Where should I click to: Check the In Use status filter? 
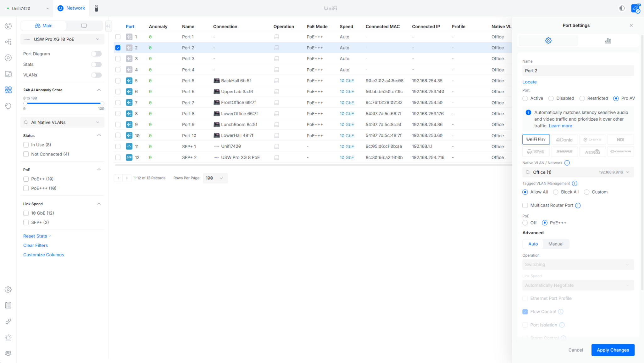click(x=26, y=145)
